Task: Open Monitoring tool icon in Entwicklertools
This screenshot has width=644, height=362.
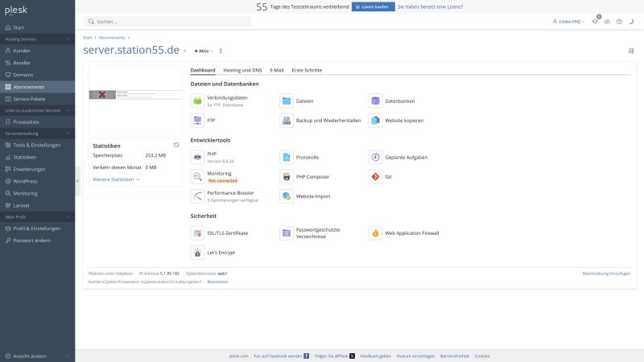Action: click(x=197, y=176)
